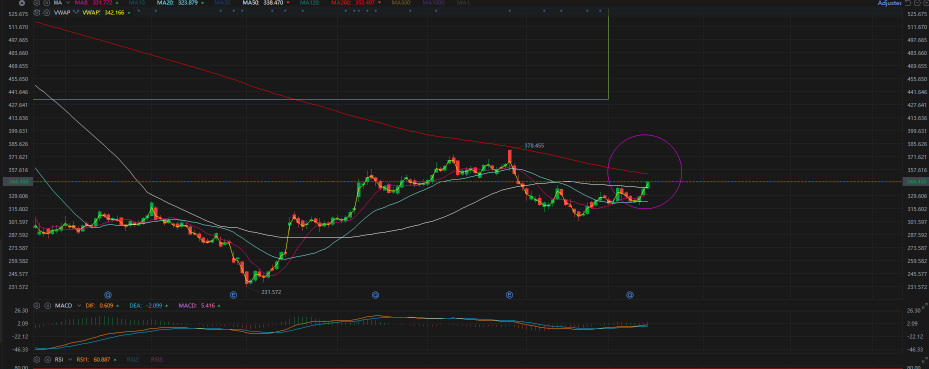Toggle the MA120 moving average line
Screen dimensions: 929x369
click(310, 3)
